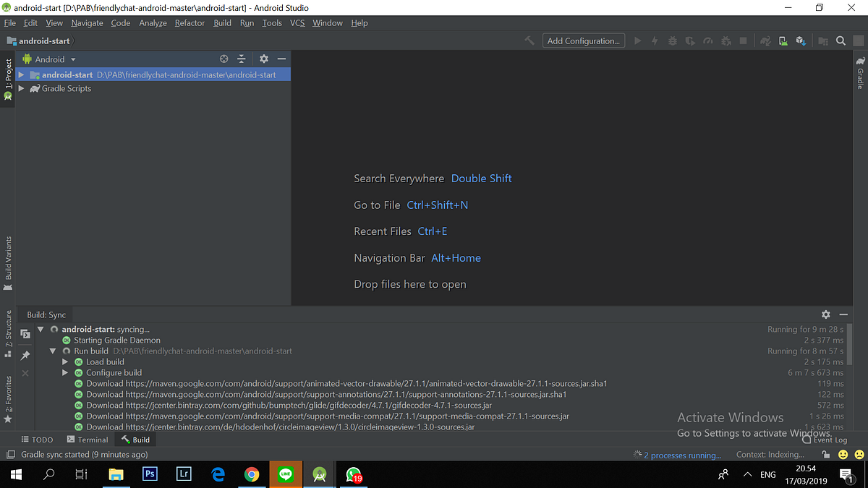
Task: Open Search Everywhere magnifier icon
Action: [x=840, y=41]
